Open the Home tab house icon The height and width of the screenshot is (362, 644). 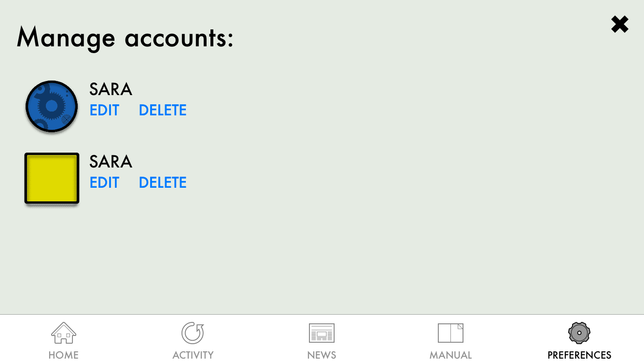click(x=64, y=333)
